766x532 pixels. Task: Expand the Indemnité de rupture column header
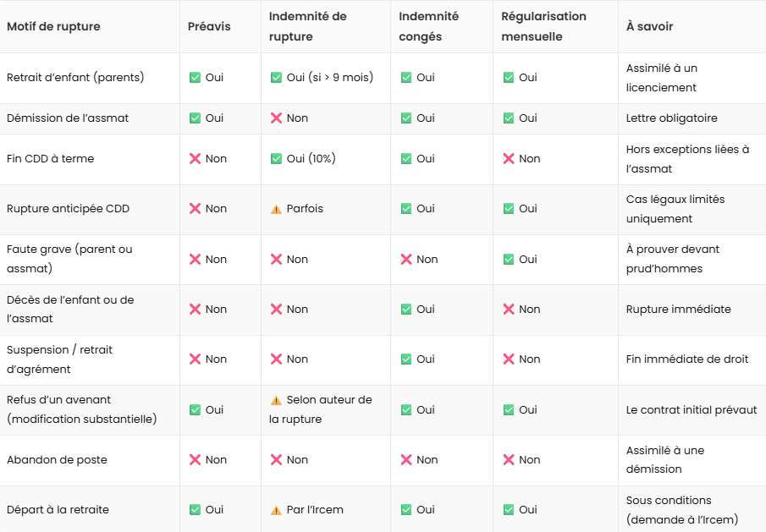click(309, 25)
